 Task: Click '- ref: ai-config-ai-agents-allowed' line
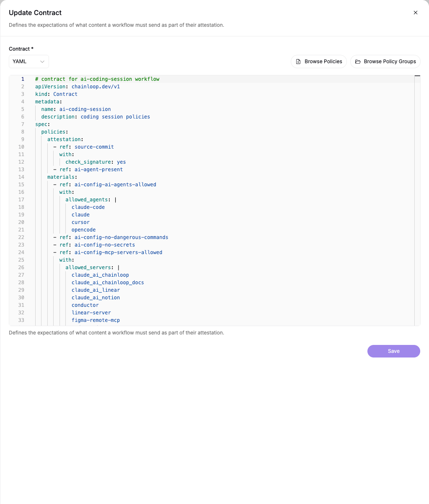pos(105,185)
